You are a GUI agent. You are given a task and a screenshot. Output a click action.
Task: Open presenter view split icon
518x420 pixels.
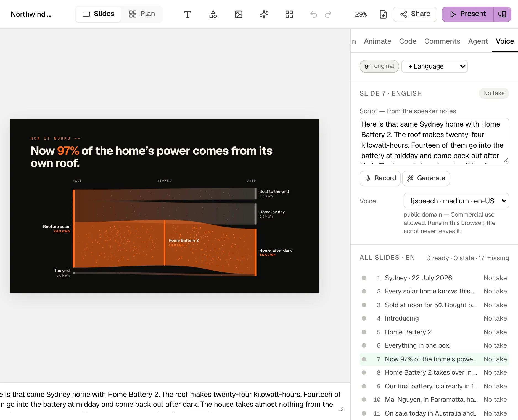click(x=502, y=14)
